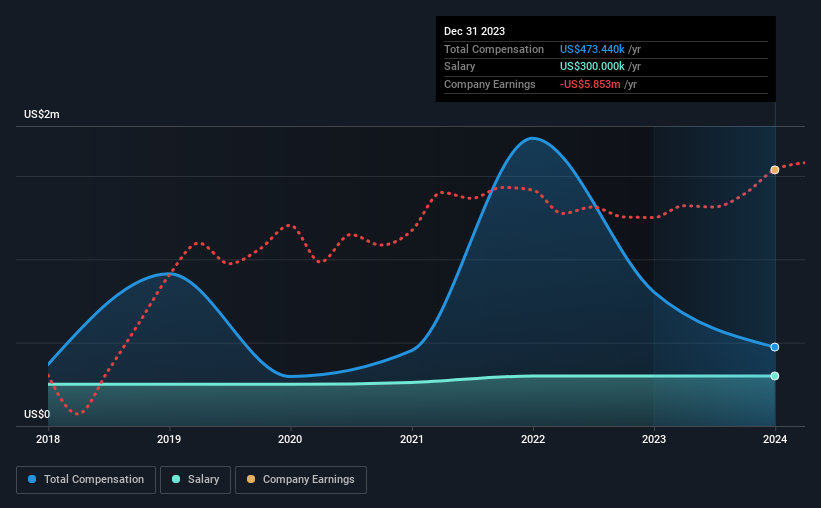Toggle the Company Earnings legend button
The image size is (821, 508).
301,480
